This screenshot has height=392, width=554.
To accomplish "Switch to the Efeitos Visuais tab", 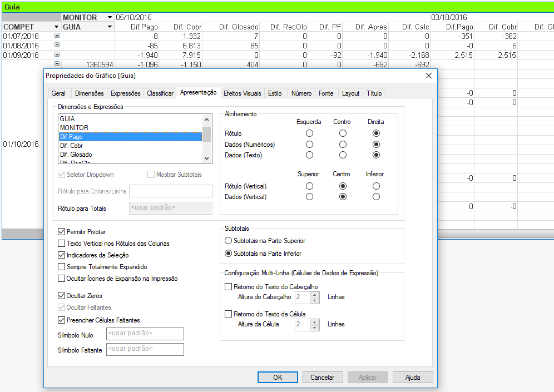I will [242, 93].
